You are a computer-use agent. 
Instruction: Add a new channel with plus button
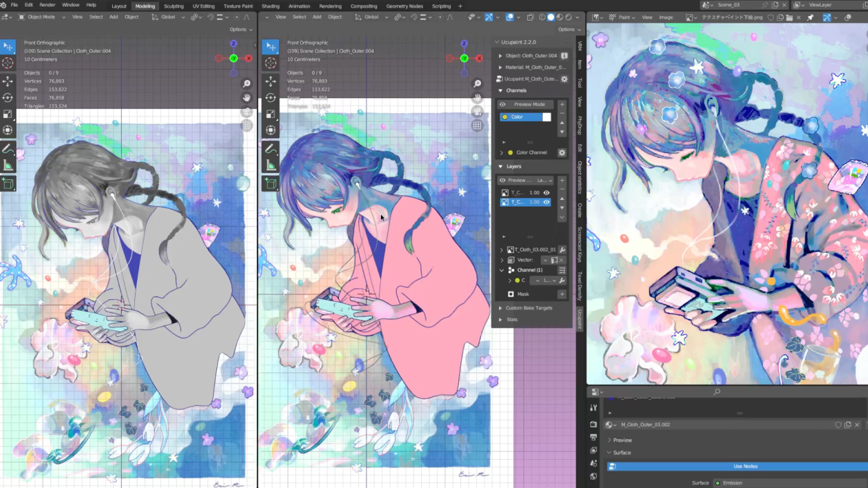click(x=562, y=104)
